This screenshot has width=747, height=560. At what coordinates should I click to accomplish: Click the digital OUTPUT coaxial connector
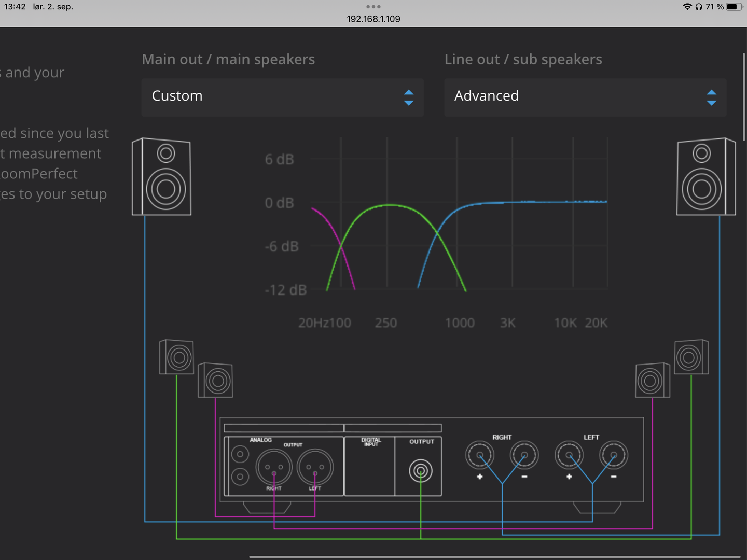click(421, 471)
